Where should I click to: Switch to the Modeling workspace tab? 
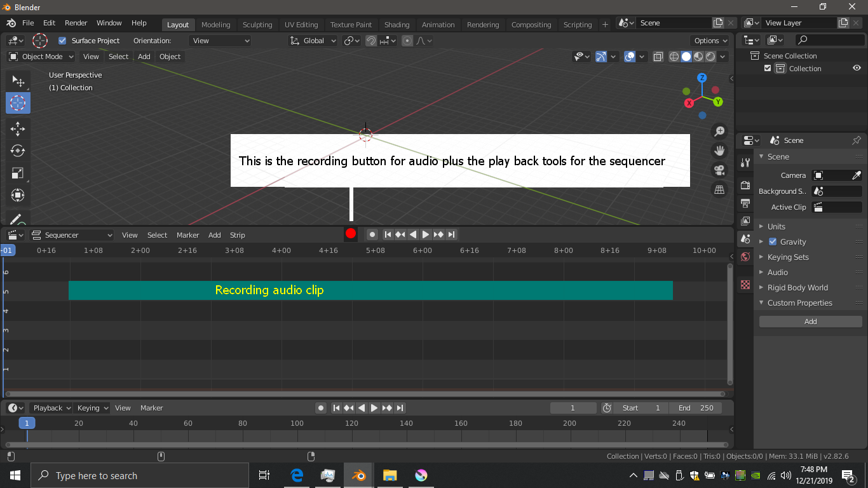tap(216, 25)
